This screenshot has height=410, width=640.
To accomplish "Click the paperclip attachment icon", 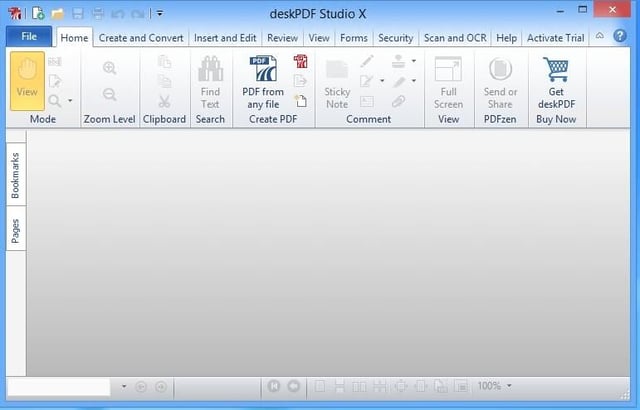I will (x=398, y=101).
